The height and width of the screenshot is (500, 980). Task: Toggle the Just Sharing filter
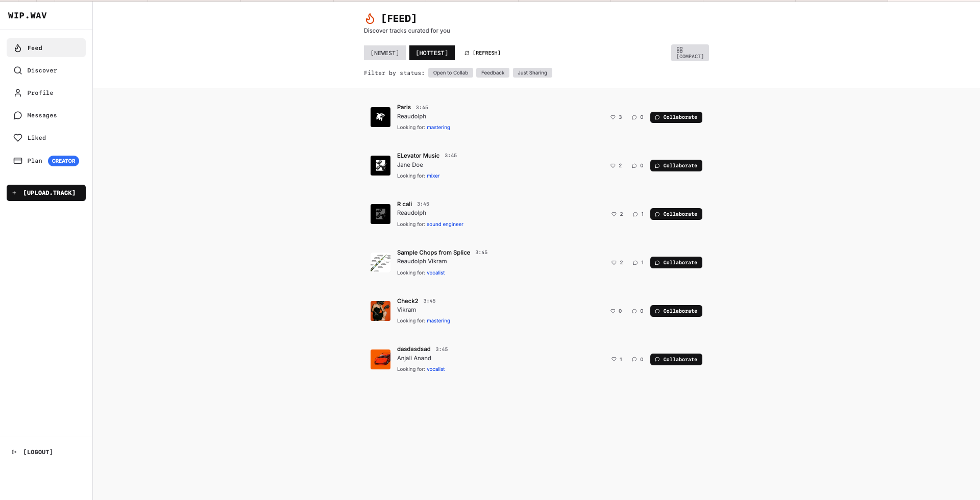(x=532, y=72)
